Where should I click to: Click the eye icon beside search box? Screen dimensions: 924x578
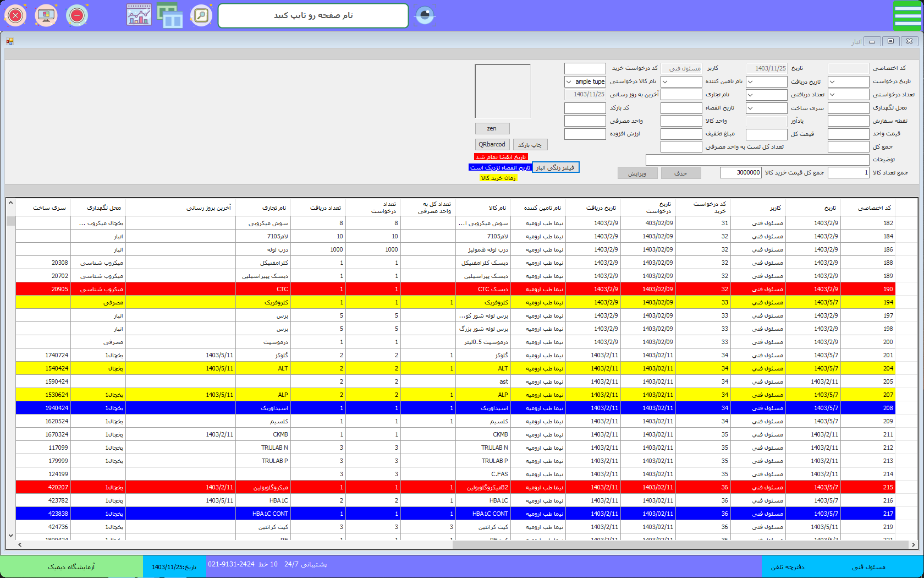pyautogui.click(x=425, y=15)
